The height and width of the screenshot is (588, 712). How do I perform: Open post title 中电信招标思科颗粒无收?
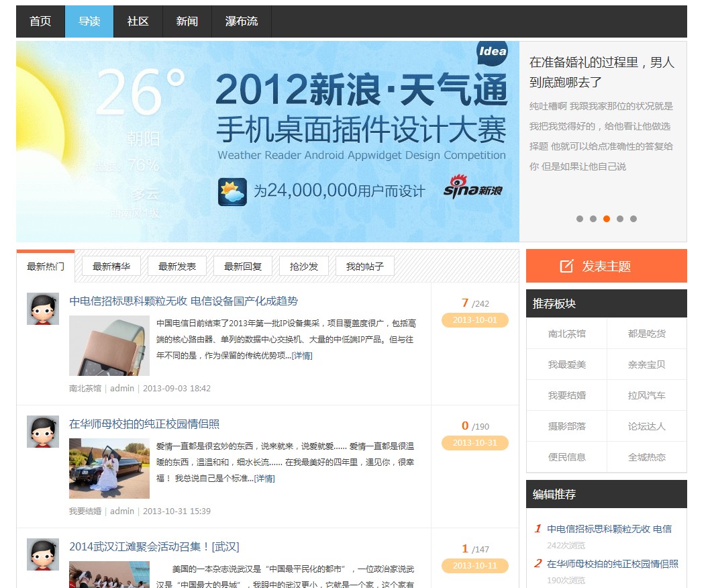tap(183, 301)
